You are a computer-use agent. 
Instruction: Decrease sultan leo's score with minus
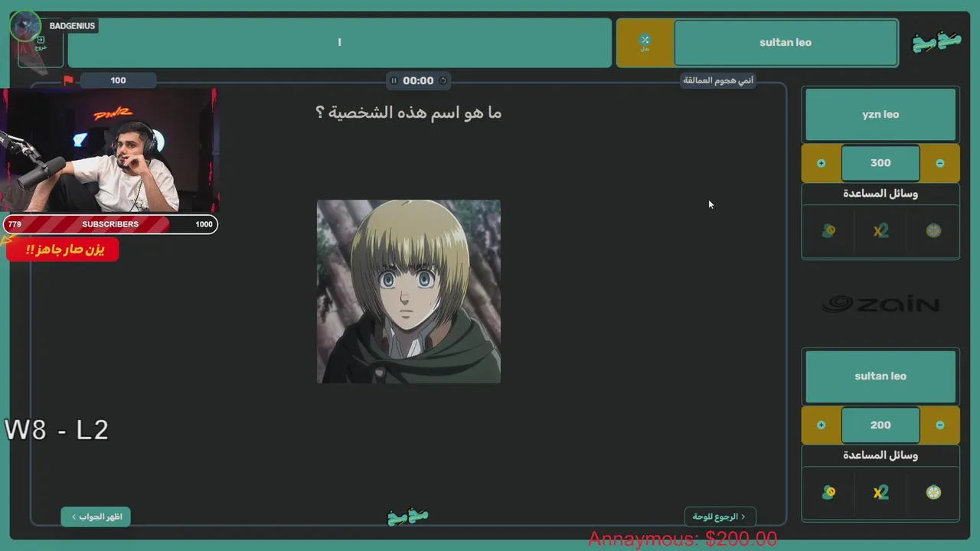point(940,425)
